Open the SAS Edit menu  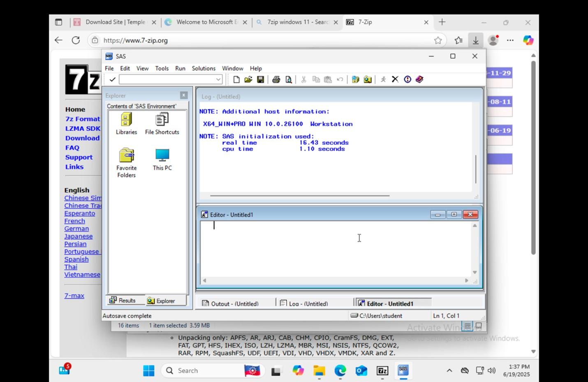click(125, 68)
